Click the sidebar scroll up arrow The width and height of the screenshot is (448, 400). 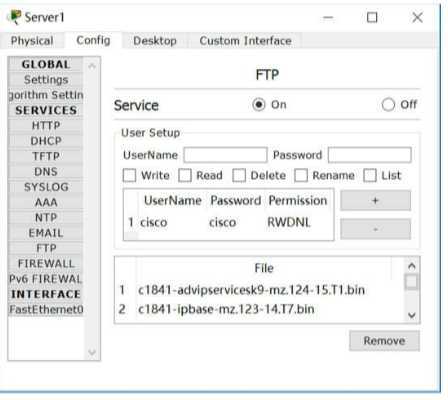(x=92, y=66)
